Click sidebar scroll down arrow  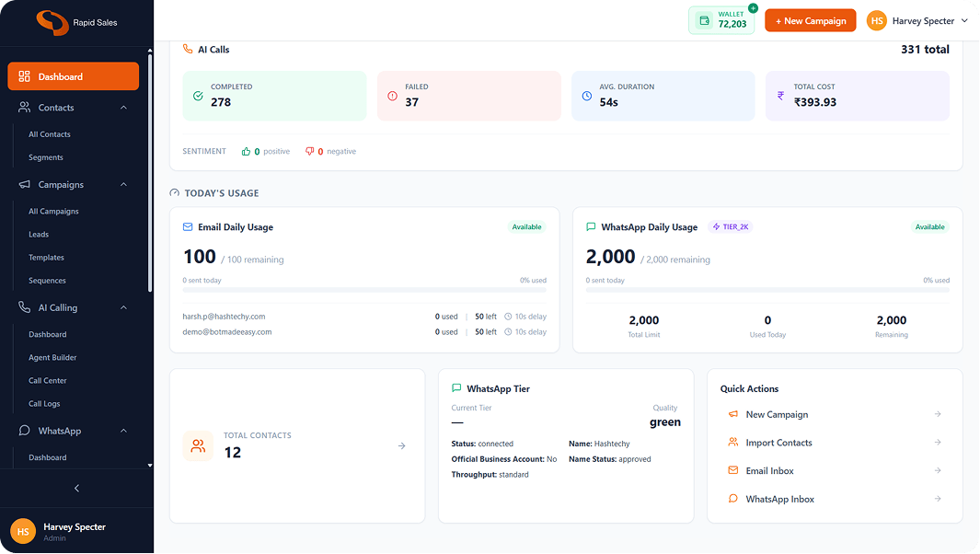tap(150, 466)
